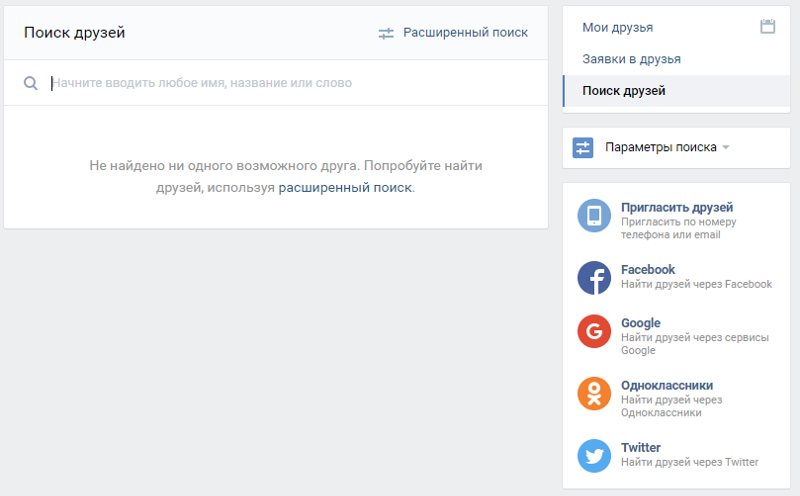This screenshot has height=496, width=800.
Task: Click the phone invite friends icon
Action: (x=594, y=215)
